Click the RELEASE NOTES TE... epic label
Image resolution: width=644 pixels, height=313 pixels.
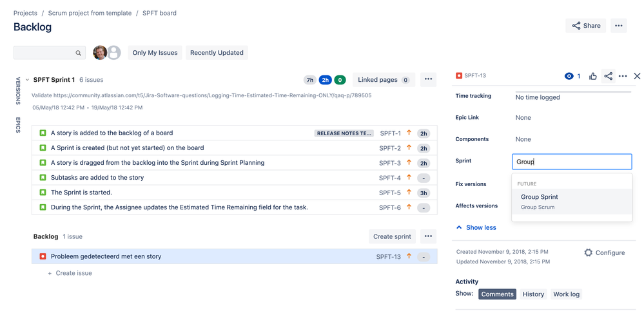pyautogui.click(x=344, y=133)
